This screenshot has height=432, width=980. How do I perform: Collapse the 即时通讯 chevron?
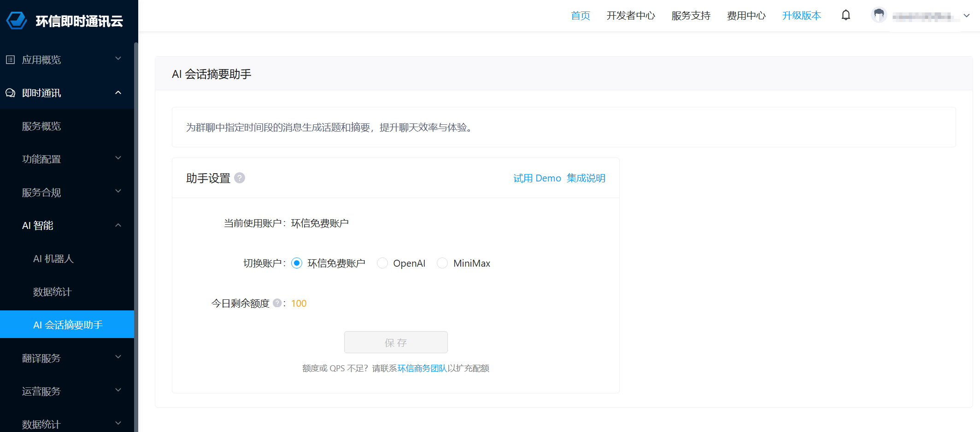(118, 93)
